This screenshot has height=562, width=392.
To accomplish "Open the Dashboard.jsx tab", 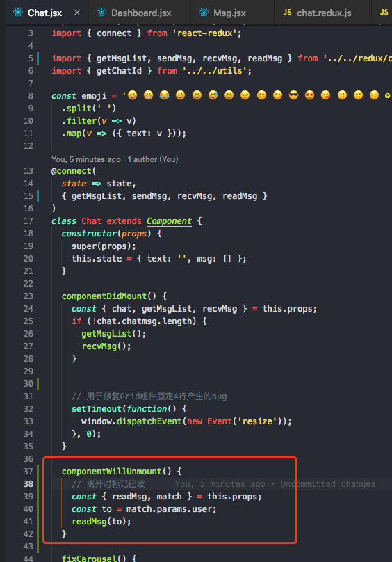I will point(140,13).
